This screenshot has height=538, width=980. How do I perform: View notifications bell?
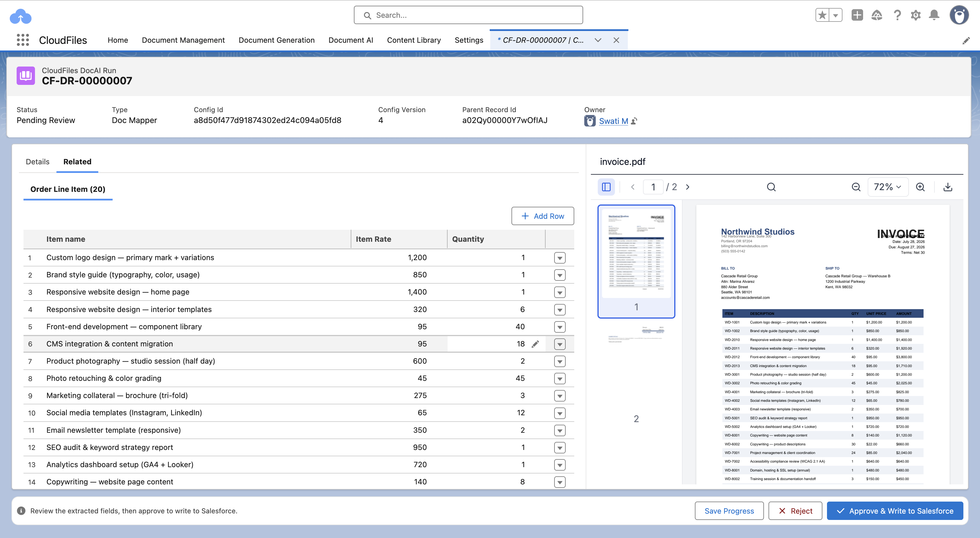934,15
